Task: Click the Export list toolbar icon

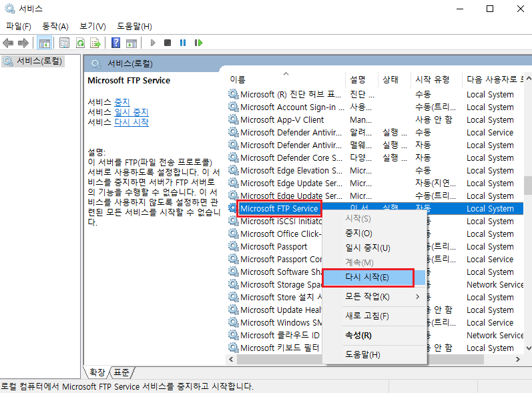Action: click(x=95, y=43)
